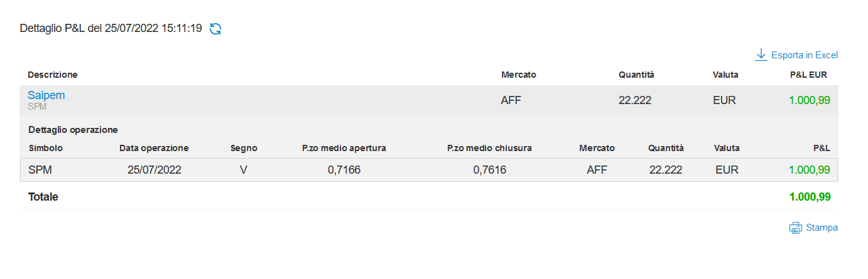Click the refresh icon next to the timestamp
The height and width of the screenshot is (279, 868).
[x=215, y=29]
